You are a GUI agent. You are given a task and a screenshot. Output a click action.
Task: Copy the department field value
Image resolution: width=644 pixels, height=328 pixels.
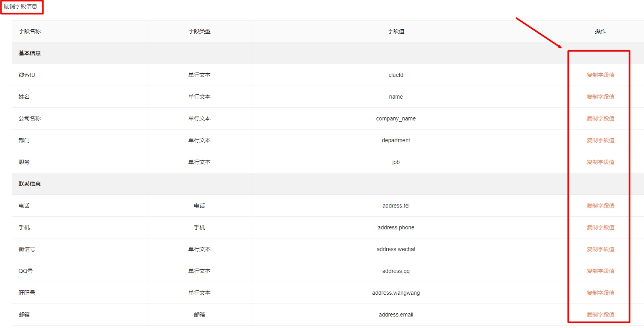tap(600, 140)
